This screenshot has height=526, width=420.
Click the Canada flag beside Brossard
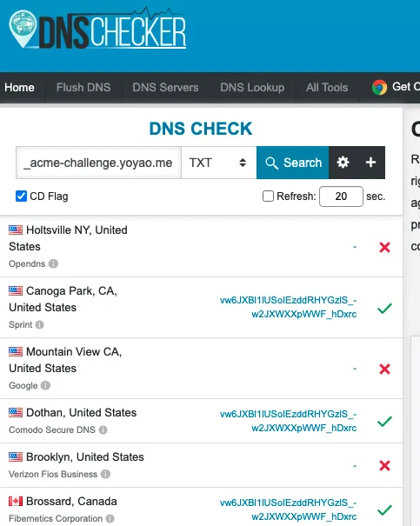point(16,501)
